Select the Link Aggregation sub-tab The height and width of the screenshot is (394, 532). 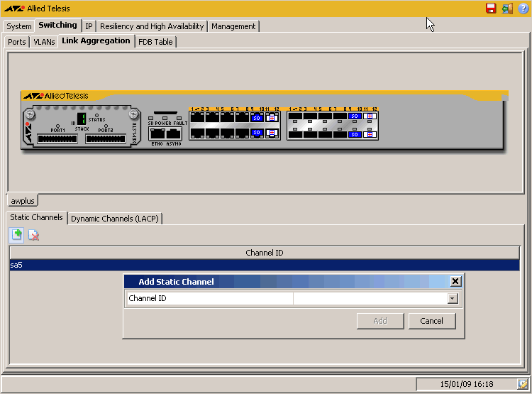[96, 40]
